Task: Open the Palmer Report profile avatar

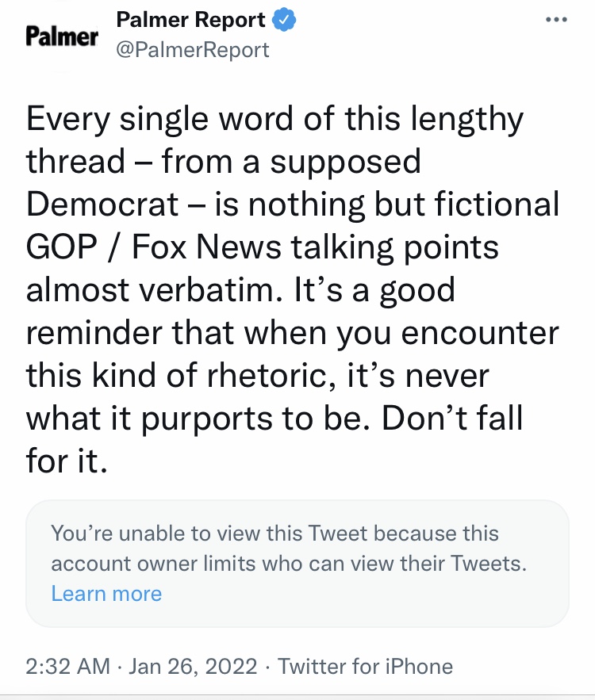Action: click(62, 36)
